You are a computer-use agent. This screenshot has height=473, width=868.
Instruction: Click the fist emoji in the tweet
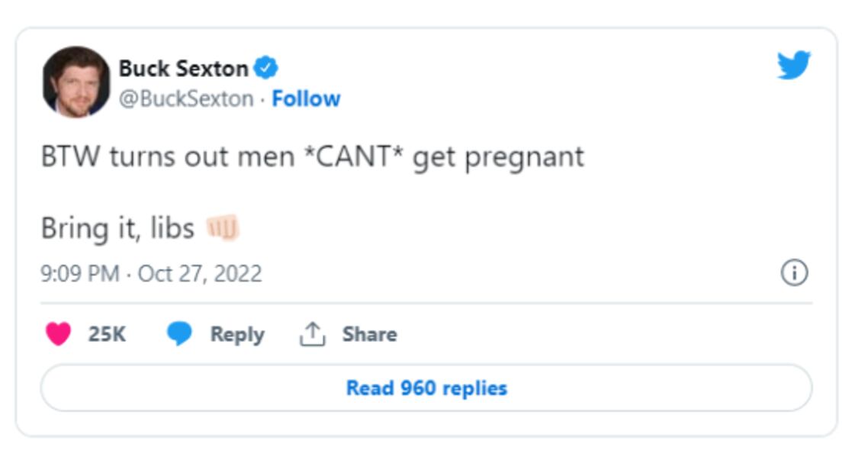[223, 227]
